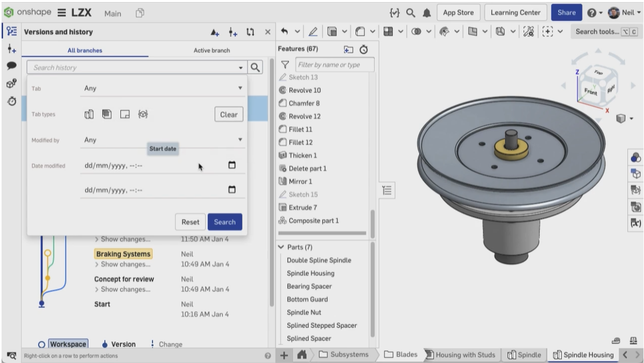This screenshot has height=363, width=644.
Task: Click the Compare arrows icon in the Versions header
Action: [x=250, y=32]
